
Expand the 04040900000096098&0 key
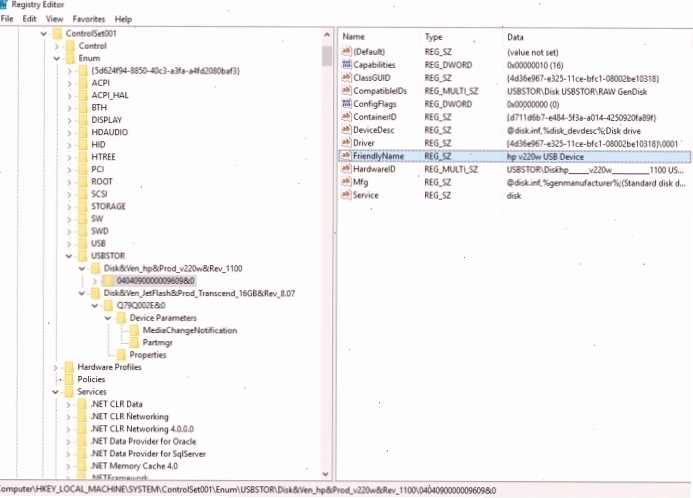[95, 281]
